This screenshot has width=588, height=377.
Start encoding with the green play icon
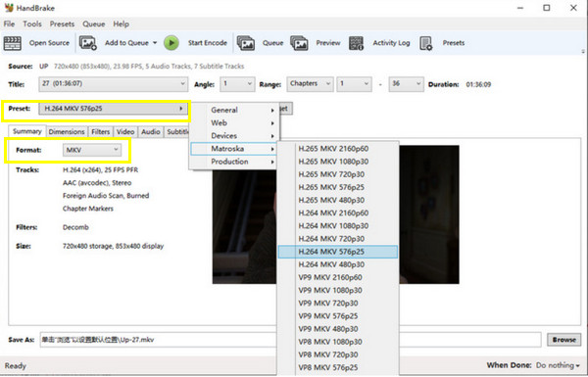point(171,43)
